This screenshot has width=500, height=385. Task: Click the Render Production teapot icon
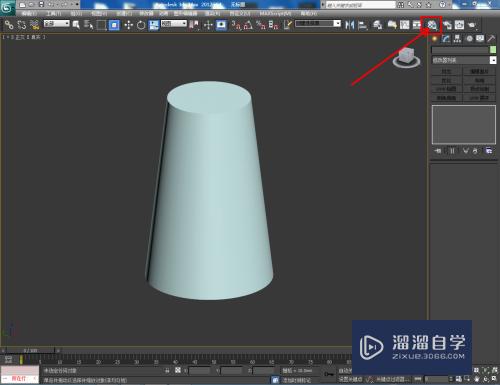472,25
